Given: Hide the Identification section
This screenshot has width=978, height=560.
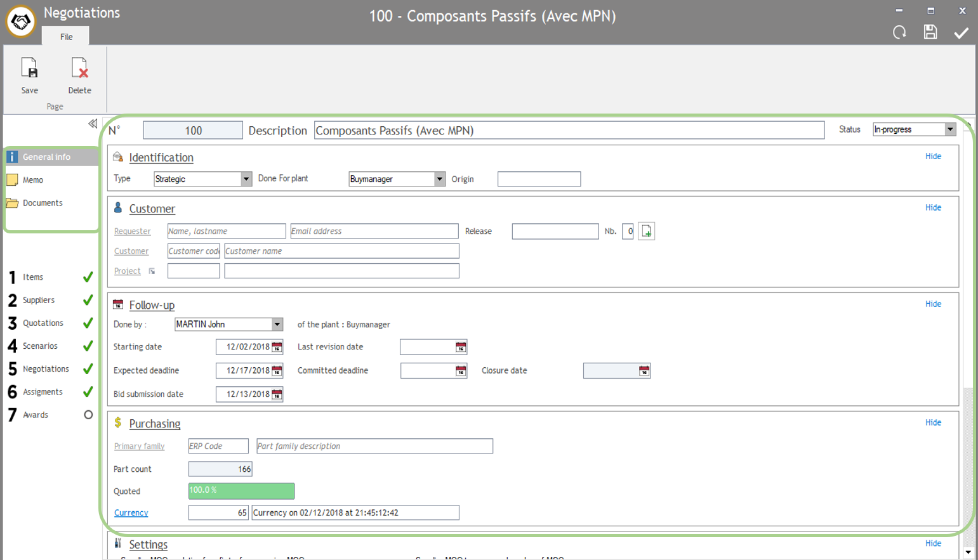Looking at the screenshot, I should click(x=933, y=156).
